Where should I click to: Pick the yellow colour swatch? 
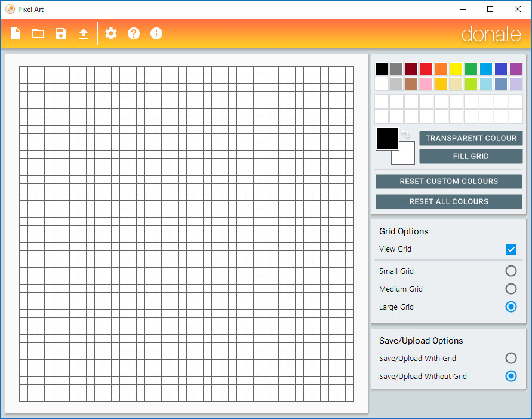click(x=456, y=69)
